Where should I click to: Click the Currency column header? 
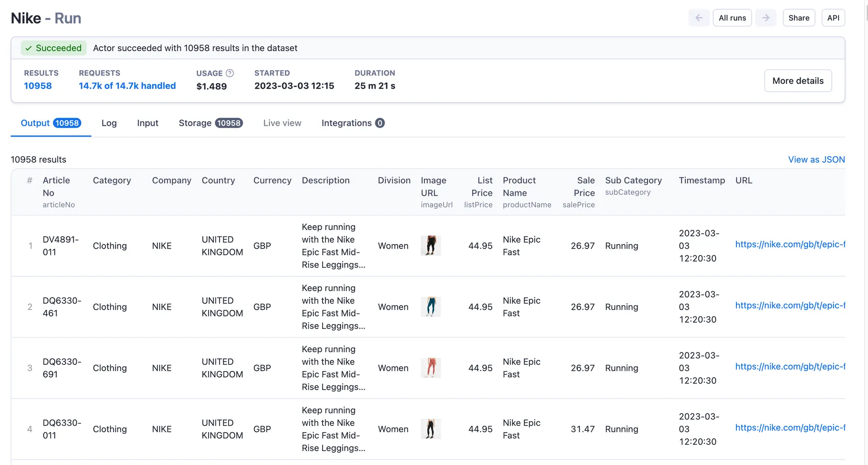(x=272, y=181)
